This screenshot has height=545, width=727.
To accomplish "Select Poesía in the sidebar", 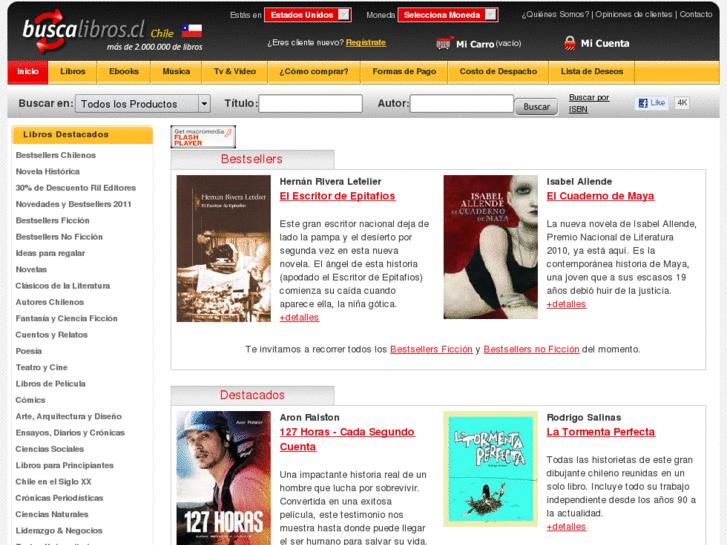I will coord(29,351).
